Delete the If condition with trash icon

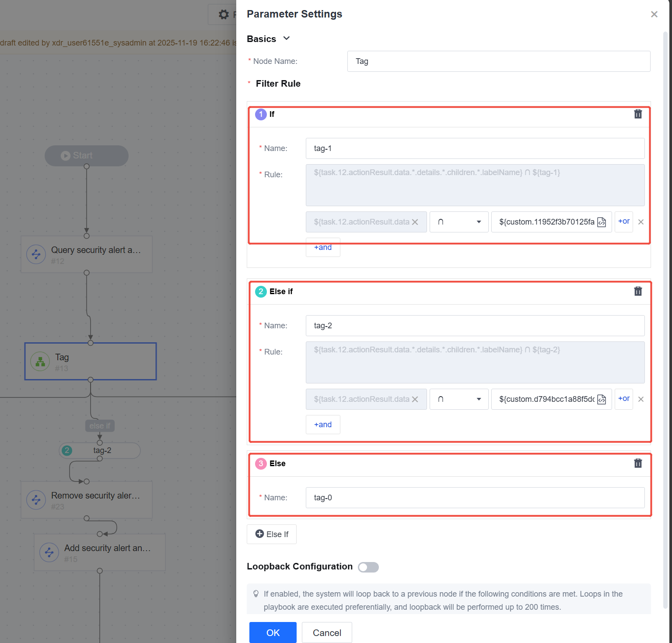(638, 114)
